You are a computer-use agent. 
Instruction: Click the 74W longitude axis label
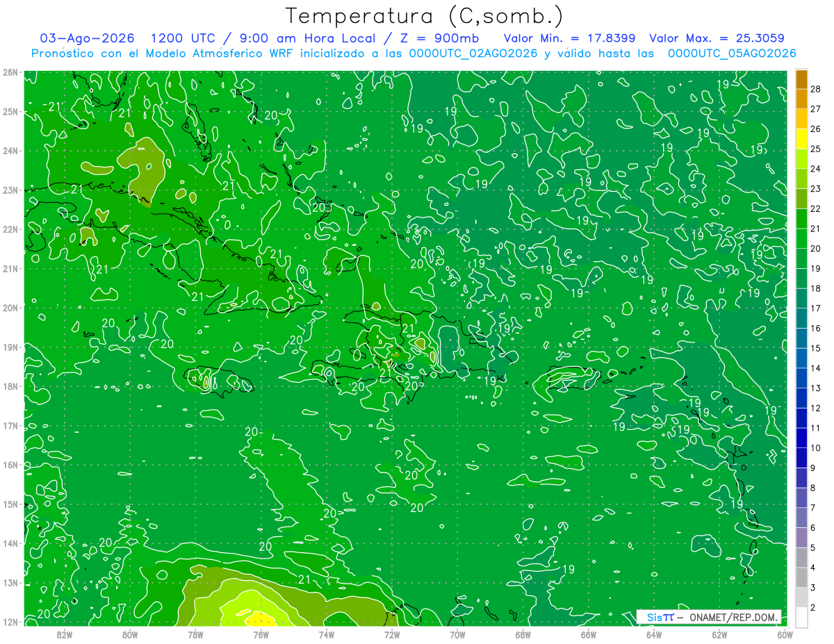coord(326,634)
